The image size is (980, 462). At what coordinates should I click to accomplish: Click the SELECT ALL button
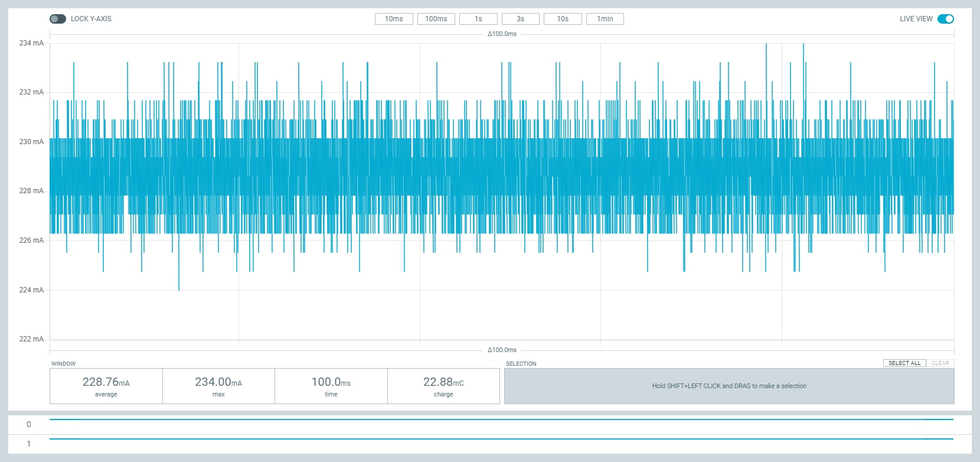click(x=904, y=363)
